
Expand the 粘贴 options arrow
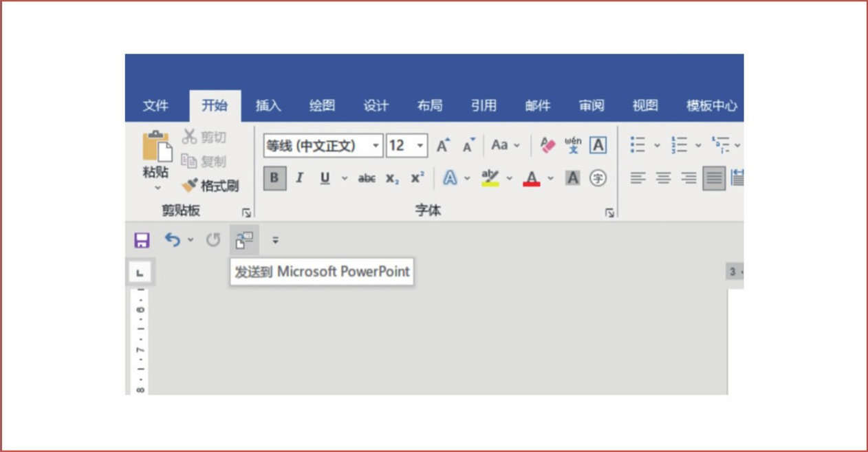pos(157,188)
